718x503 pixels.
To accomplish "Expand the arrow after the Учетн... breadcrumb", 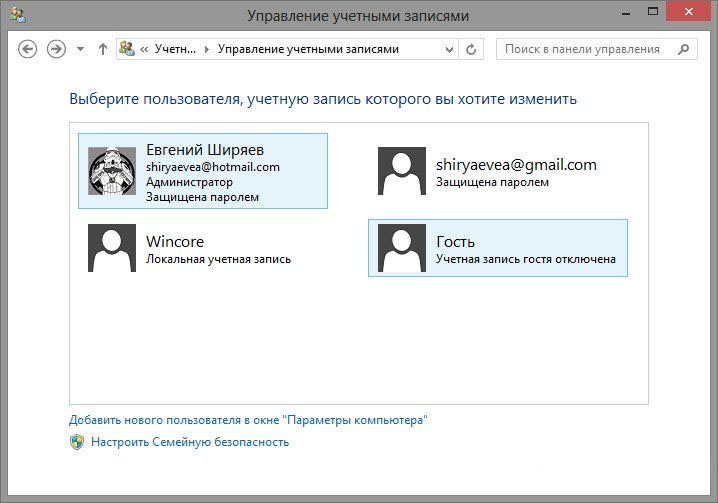I will [x=208, y=49].
